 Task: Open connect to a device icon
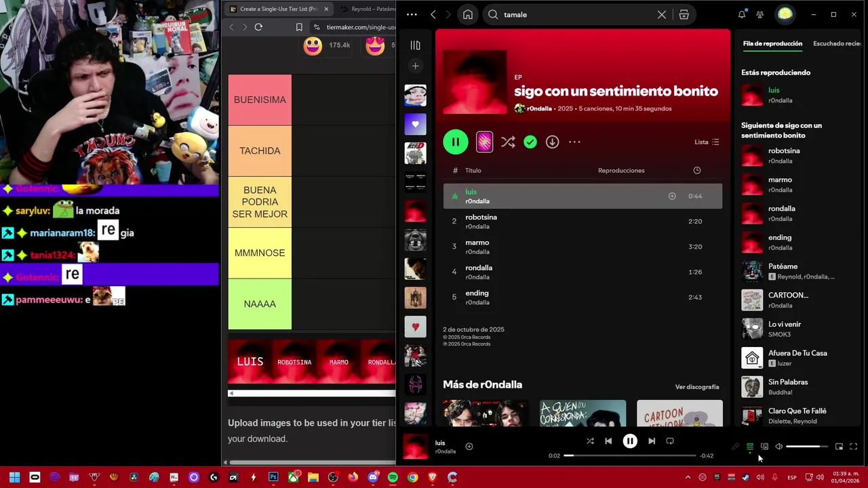pos(764,447)
